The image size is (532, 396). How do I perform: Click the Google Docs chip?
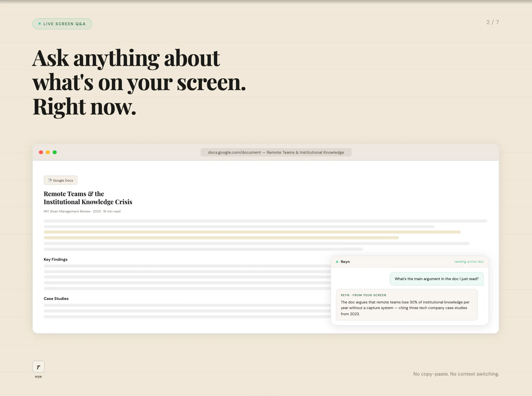61,180
